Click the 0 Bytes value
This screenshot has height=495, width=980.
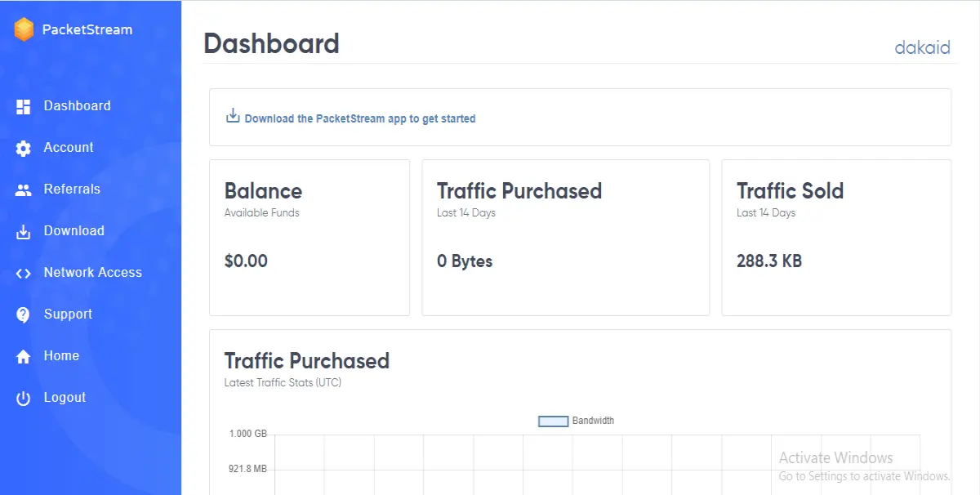click(x=465, y=261)
